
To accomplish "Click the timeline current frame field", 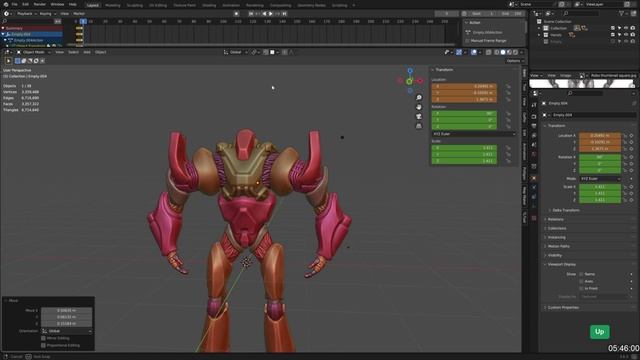I will [447, 13].
